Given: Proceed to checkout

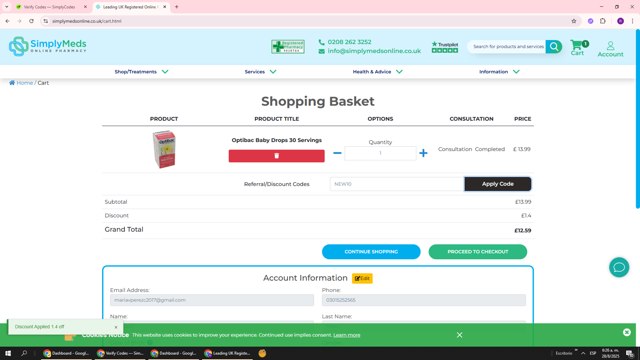Looking at the screenshot, I should click(x=478, y=252).
